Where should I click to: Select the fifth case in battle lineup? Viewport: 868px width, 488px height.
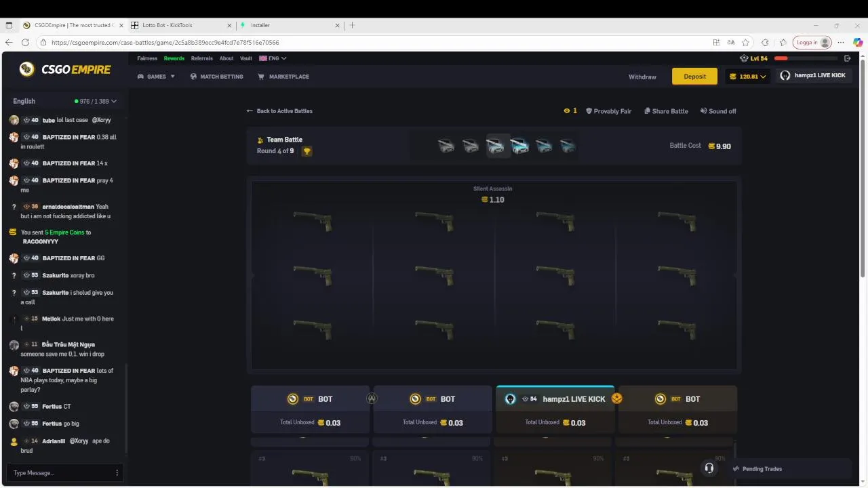tap(544, 146)
